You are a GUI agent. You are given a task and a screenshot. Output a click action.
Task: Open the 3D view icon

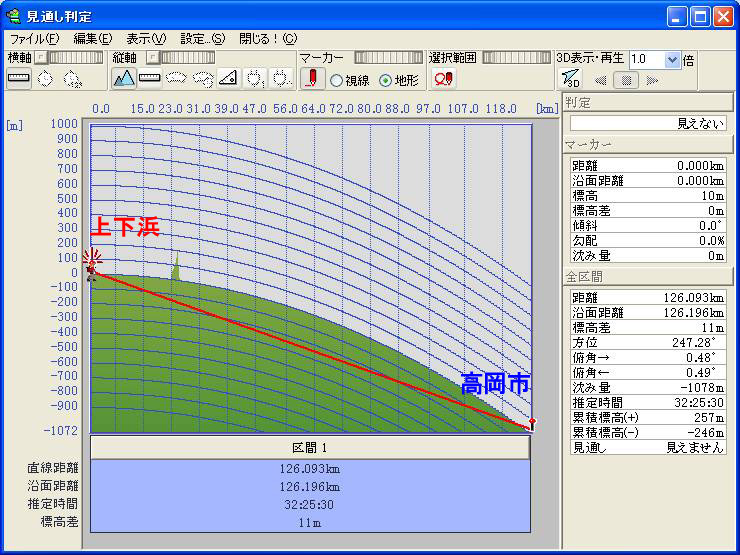point(570,78)
